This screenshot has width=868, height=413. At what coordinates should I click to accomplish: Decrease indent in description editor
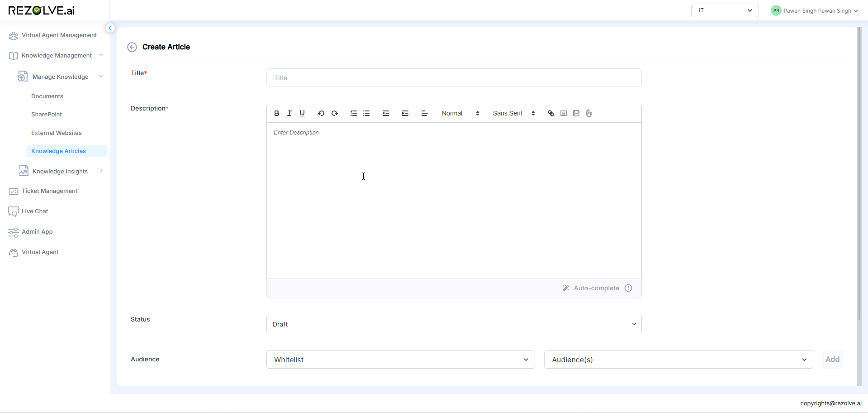[386, 113]
